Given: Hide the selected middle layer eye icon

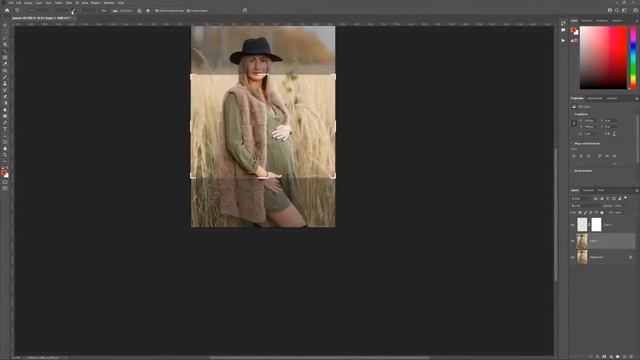Looking at the screenshot, I should click(x=573, y=241).
